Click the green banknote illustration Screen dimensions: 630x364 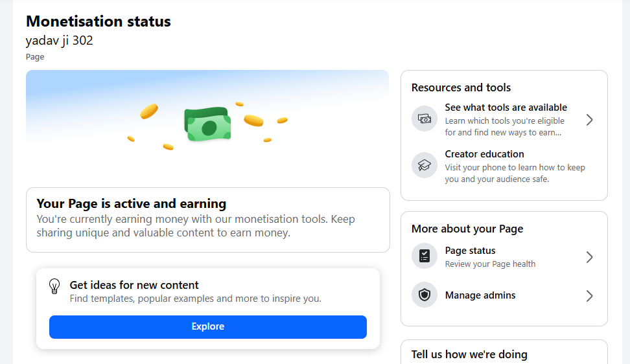click(208, 124)
